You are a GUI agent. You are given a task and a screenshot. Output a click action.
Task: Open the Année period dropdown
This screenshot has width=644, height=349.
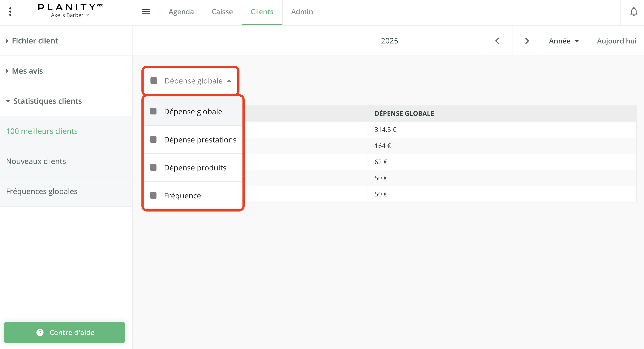(x=564, y=41)
